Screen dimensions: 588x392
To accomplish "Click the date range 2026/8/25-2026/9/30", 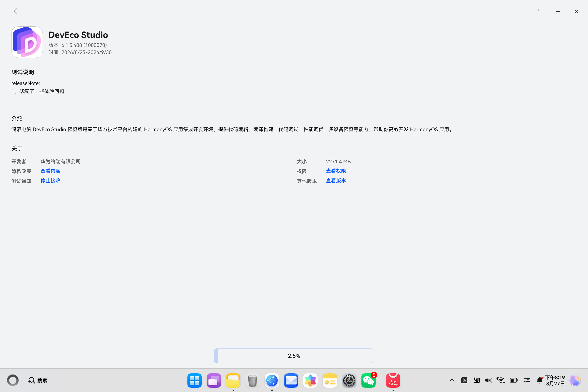I will (87, 52).
